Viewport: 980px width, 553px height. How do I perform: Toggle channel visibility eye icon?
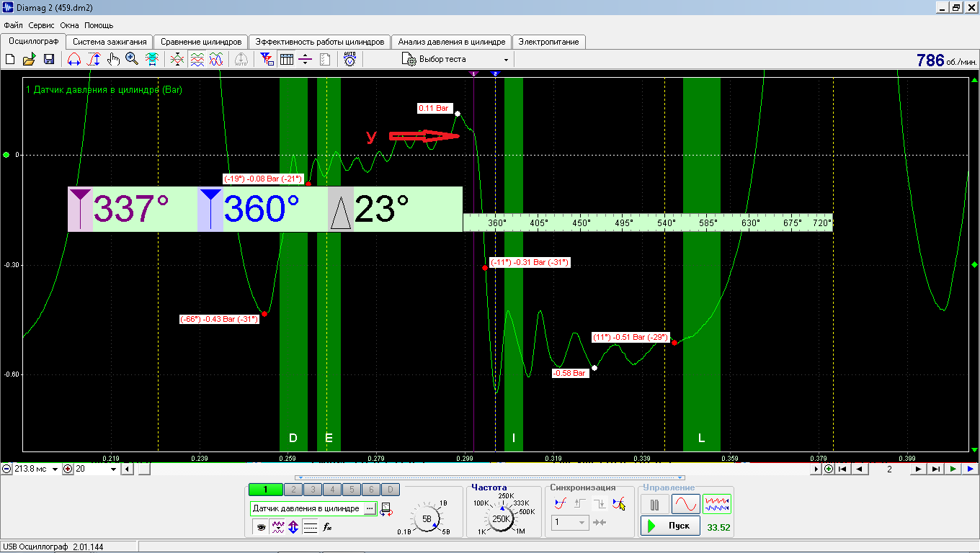coord(261,527)
